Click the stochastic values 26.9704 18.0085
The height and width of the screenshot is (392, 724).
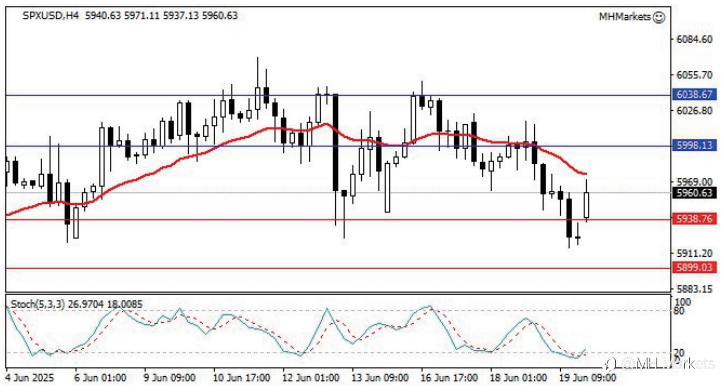point(105,304)
